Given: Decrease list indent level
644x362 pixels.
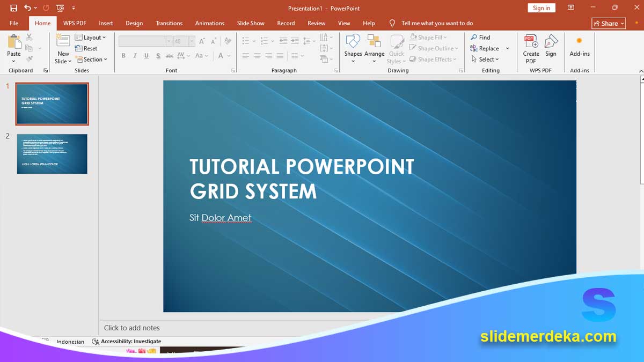Looking at the screenshot, I should point(283,41).
